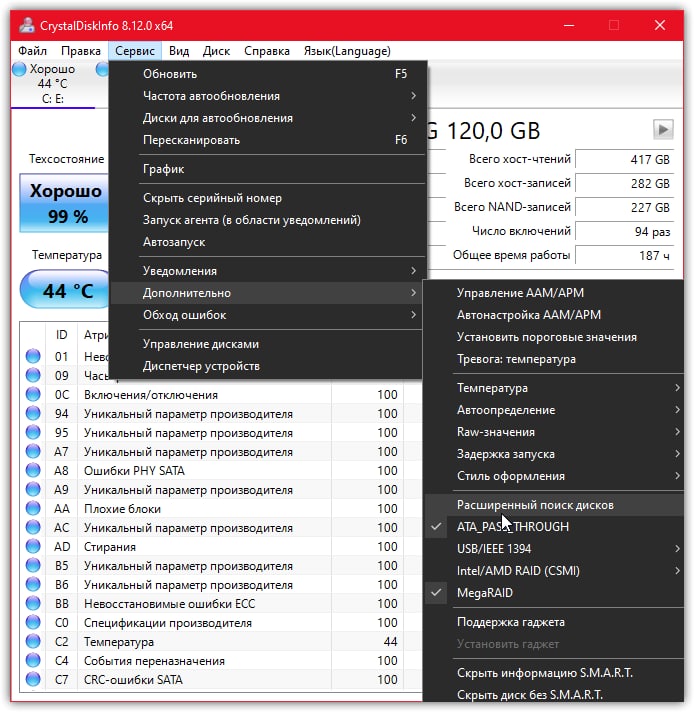
Task: Select Установить пороговые значения entry
Action: point(554,337)
